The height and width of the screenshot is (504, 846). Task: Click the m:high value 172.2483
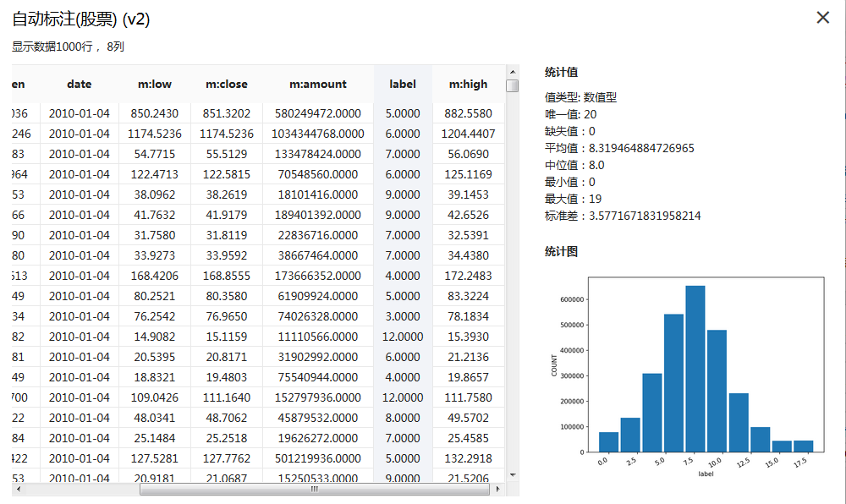point(469,276)
